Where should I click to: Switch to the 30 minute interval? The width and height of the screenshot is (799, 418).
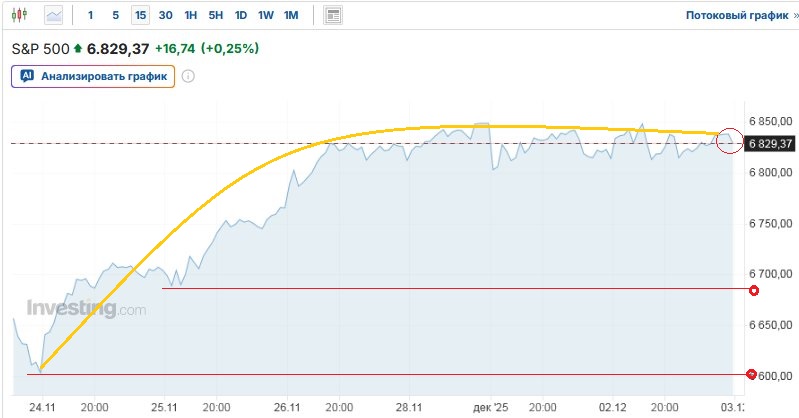point(165,16)
